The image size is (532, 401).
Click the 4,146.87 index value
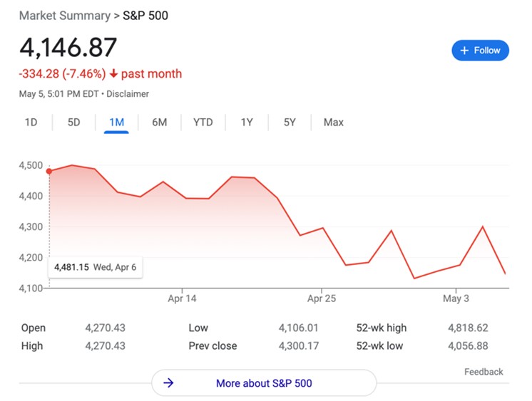68,47
